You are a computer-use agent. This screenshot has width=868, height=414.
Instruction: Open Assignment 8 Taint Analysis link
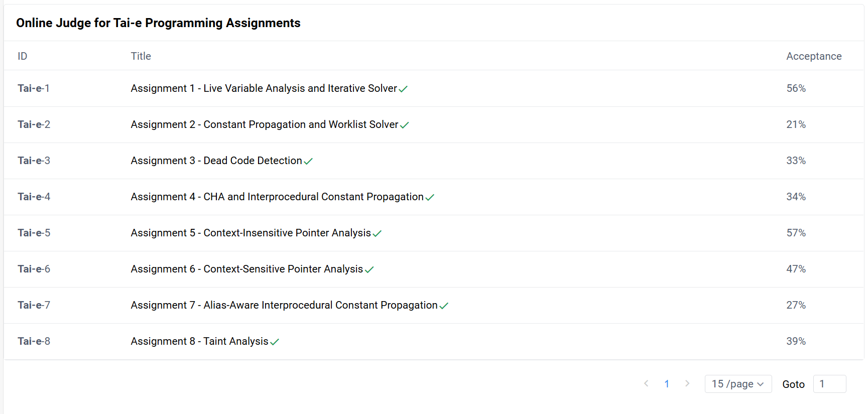[x=200, y=341]
